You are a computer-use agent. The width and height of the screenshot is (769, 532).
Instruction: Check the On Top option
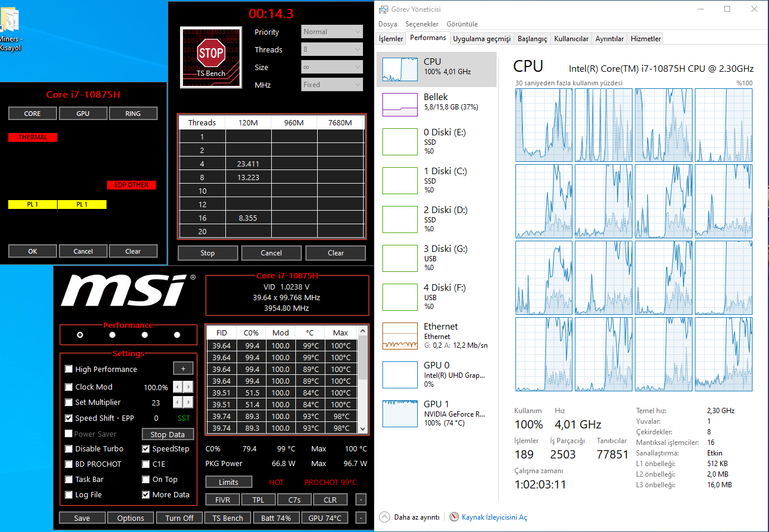pyautogui.click(x=146, y=479)
